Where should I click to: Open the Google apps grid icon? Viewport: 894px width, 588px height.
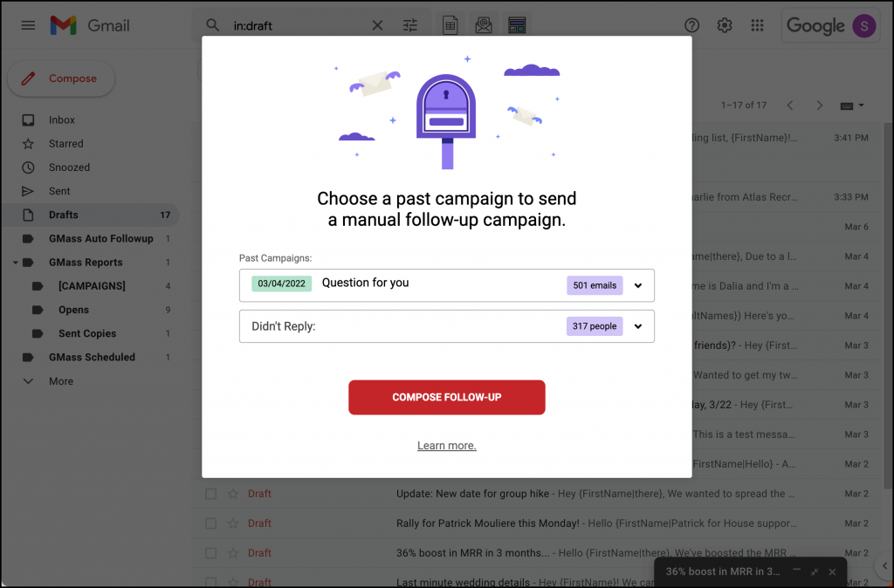tap(757, 25)
